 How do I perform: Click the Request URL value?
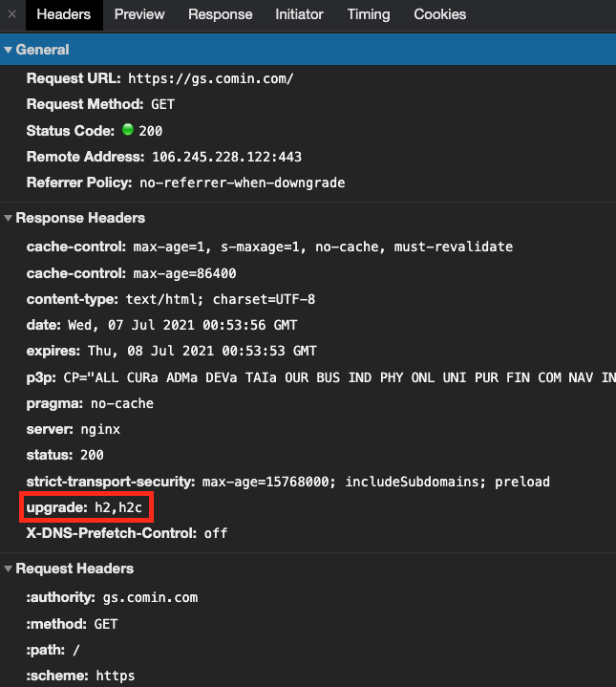click(211, 79)
